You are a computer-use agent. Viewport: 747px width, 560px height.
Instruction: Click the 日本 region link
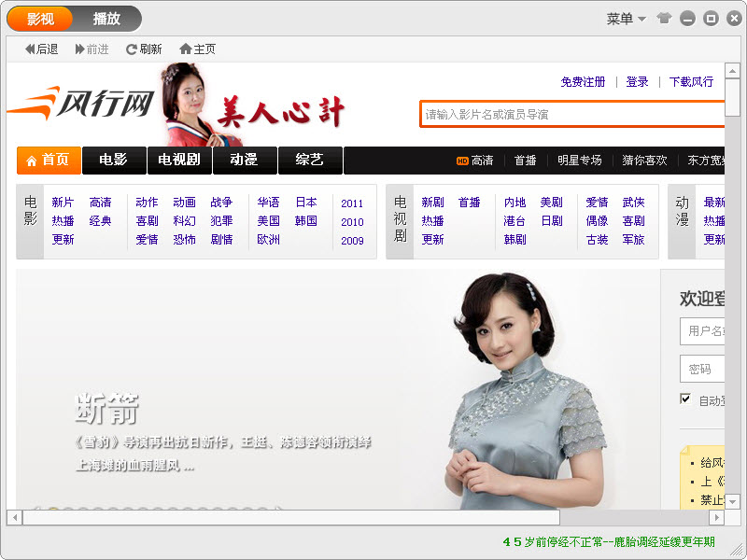(x=306, y=203)
